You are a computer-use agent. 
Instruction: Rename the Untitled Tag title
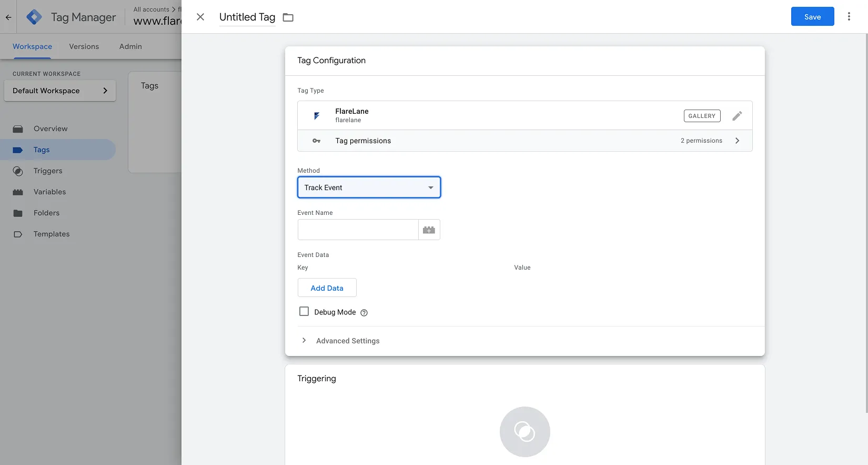click(247, 17)
